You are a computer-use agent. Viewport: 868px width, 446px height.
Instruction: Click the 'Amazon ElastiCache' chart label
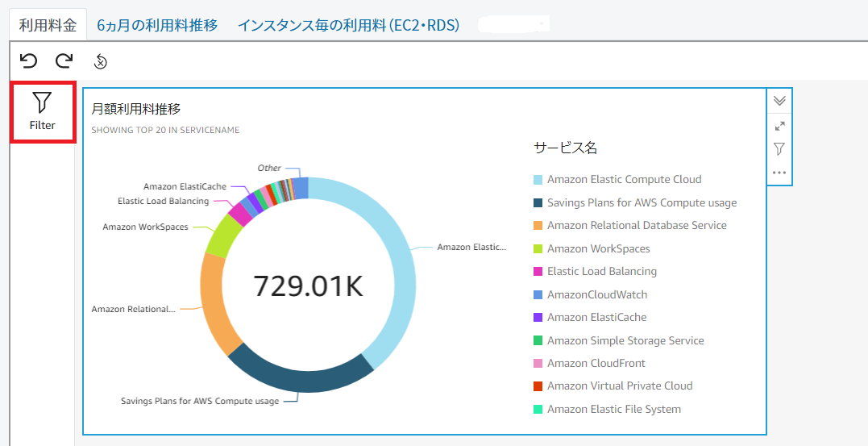185,187
